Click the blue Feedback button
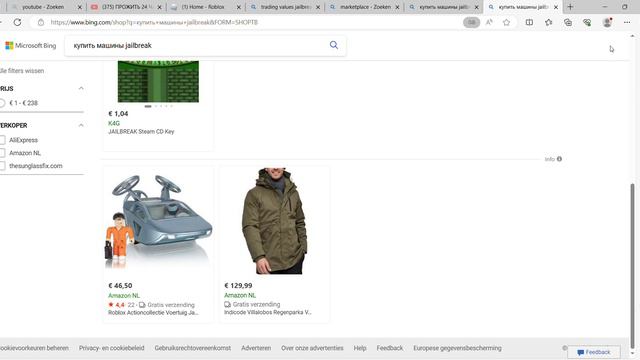Viewport: 640px width, 360px height. tap(594, 352)
